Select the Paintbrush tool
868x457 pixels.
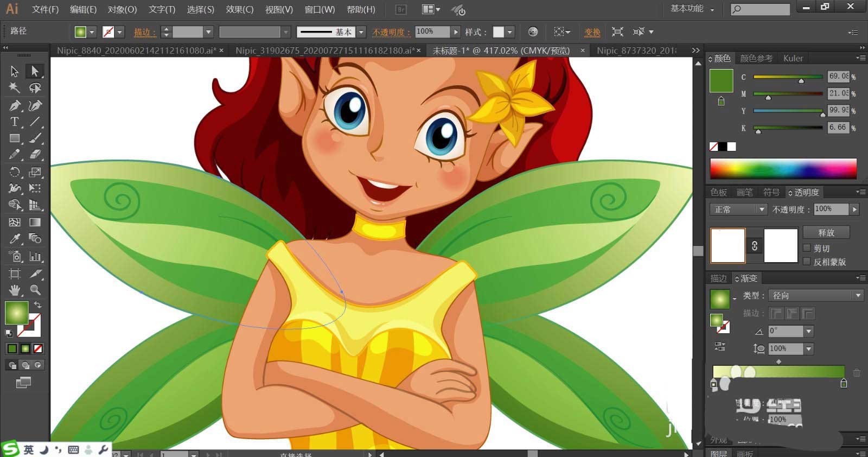(35, 138)
